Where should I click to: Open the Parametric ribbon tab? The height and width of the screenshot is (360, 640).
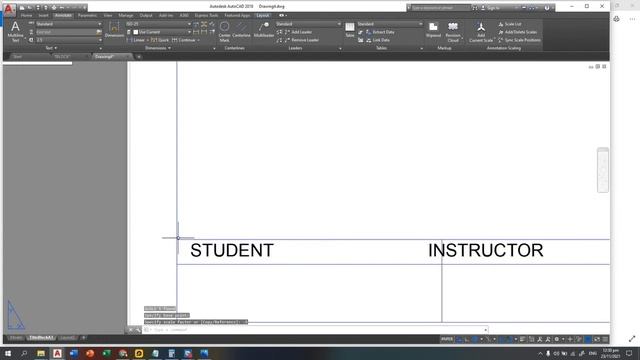(87, 16)
